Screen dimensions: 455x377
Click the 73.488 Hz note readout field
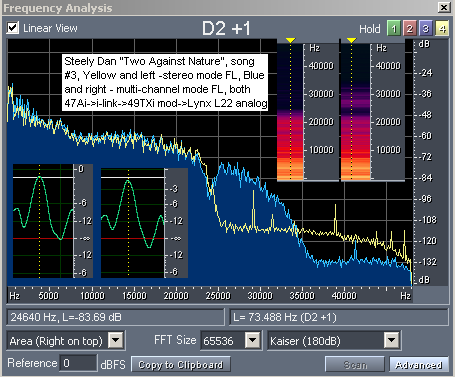click(x=339, y=317)
